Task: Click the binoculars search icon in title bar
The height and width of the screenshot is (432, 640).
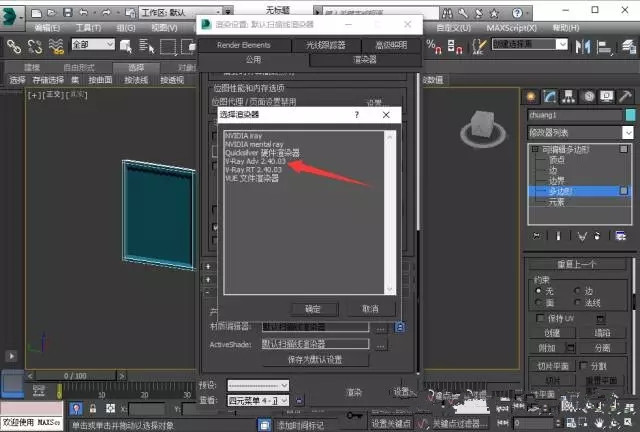Action: coord(447,13)
